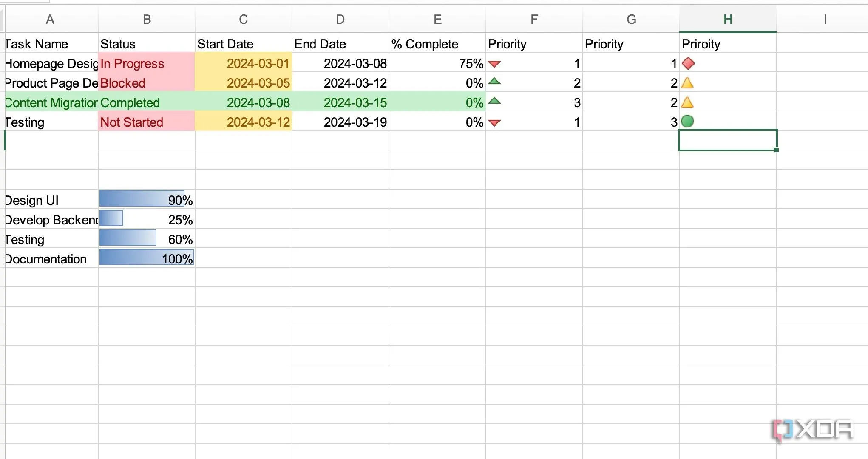Click the red down arrow in Testing priority row

pyautogui.click(x=494, y=123)
